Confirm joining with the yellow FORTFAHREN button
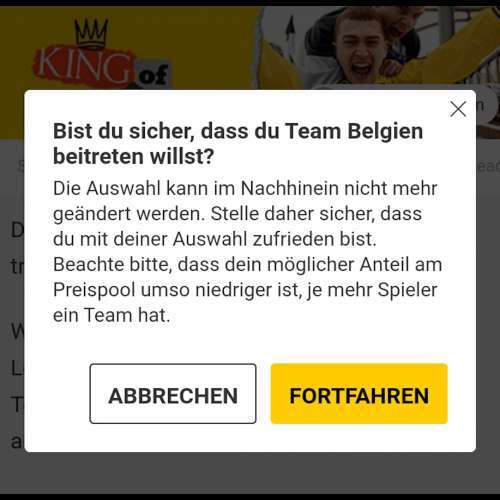This screenshot has height=500, width=500. [x=359, y=394]
